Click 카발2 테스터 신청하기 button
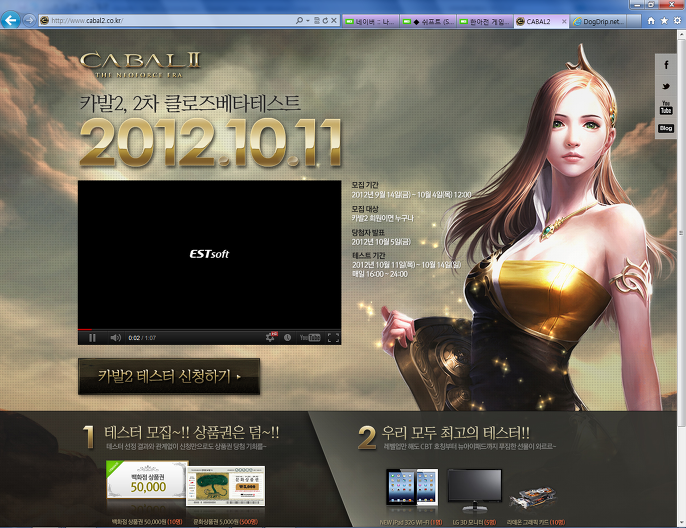Viewport: 686px width, 528px height. coord(169,376)
